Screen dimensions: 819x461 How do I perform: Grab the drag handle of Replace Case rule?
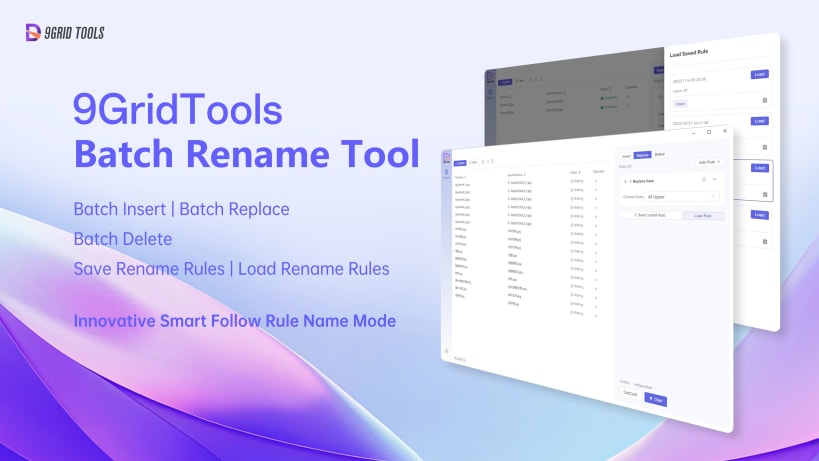pos(625,181)
